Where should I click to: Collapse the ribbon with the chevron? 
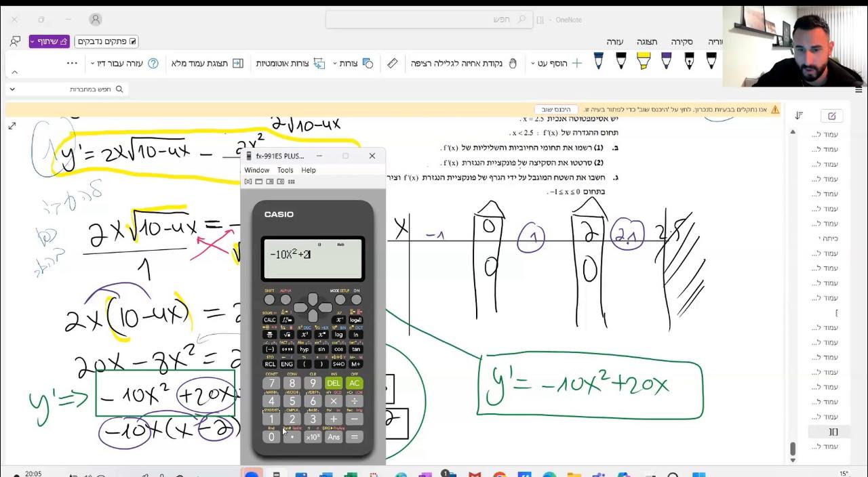(x=14, y=72)
